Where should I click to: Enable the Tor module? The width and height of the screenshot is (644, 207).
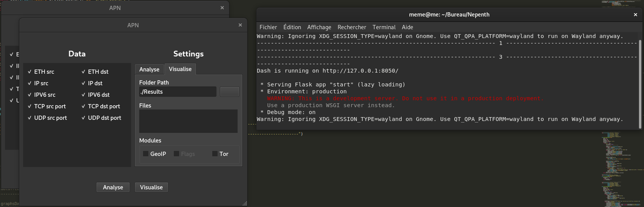coord(220,154)
